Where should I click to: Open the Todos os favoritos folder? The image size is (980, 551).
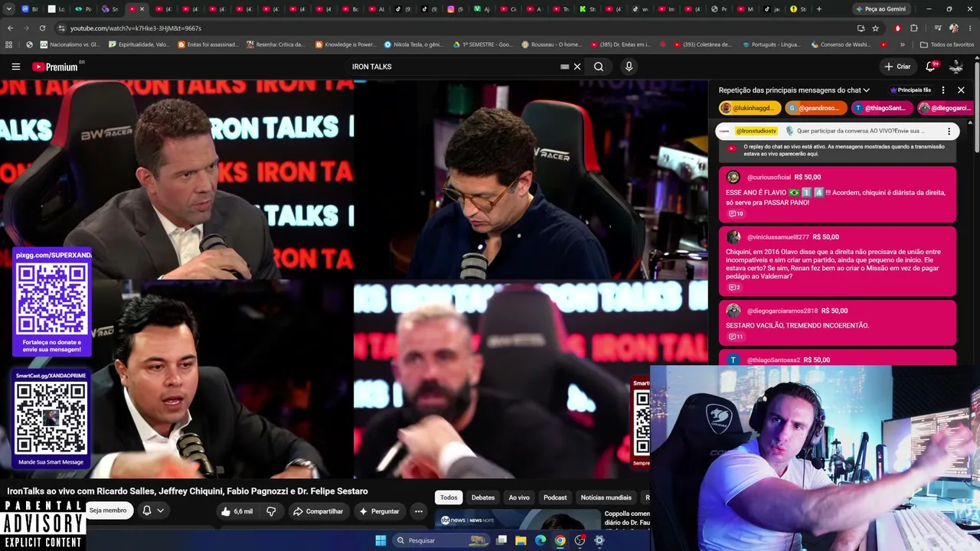click(947, 44)
